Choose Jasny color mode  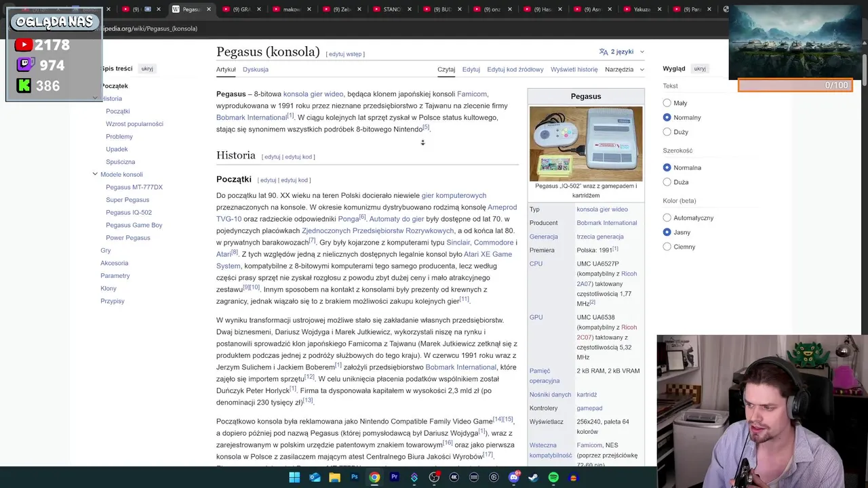point(667,232)
